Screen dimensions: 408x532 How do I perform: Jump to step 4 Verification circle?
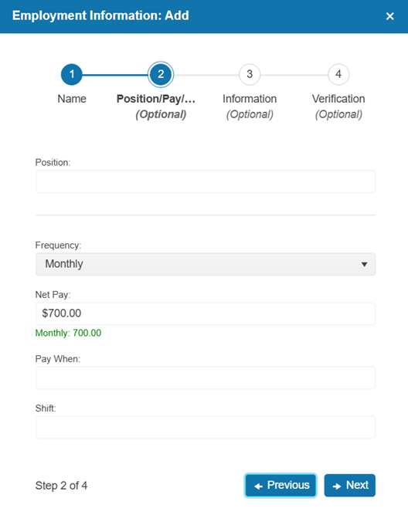[x=338, y=74]
